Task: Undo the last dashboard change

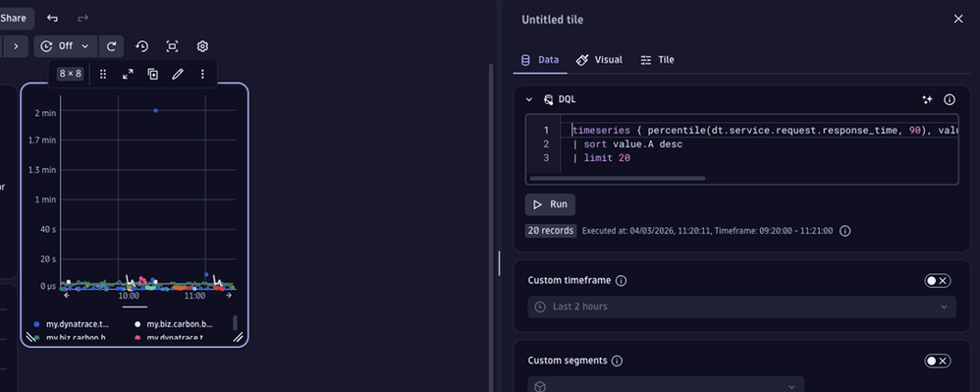Action: point(52,18)
